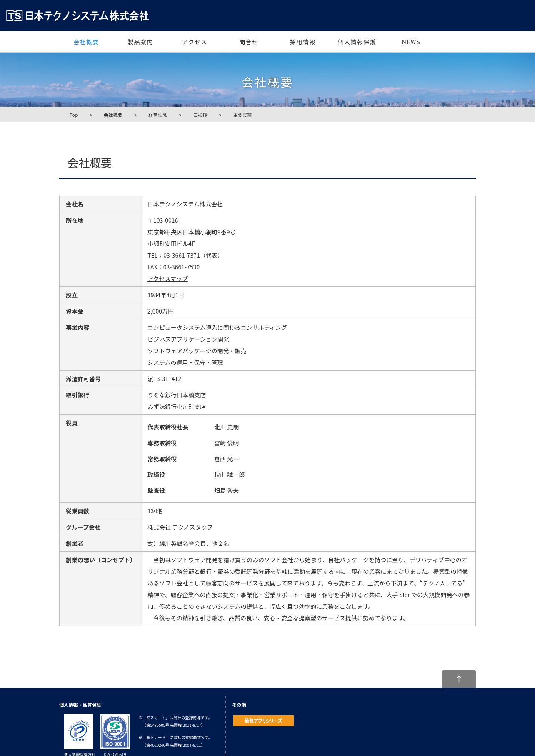
Task: Click the 130名 employee count
Action: pos(155,511)
